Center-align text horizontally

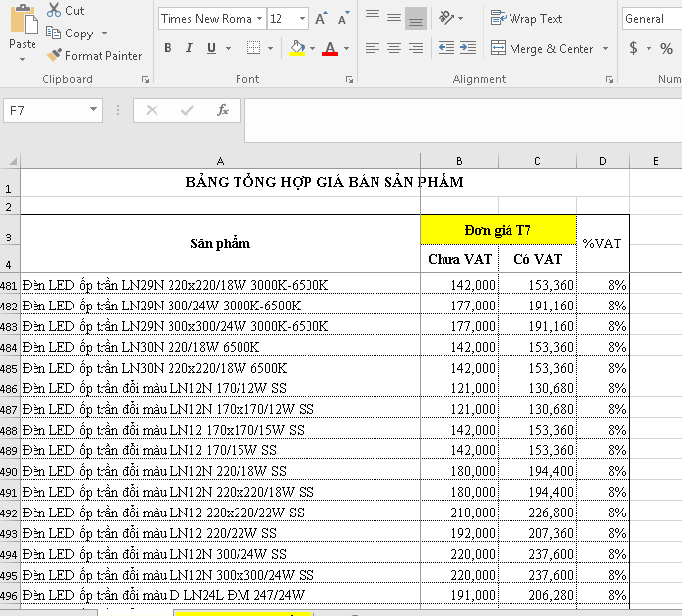[x=394, y=48]
